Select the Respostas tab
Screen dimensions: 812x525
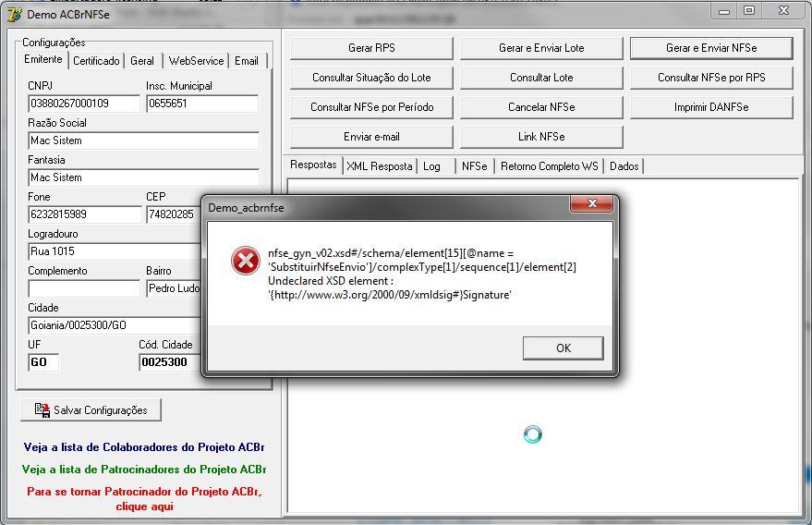click(313, 165)
